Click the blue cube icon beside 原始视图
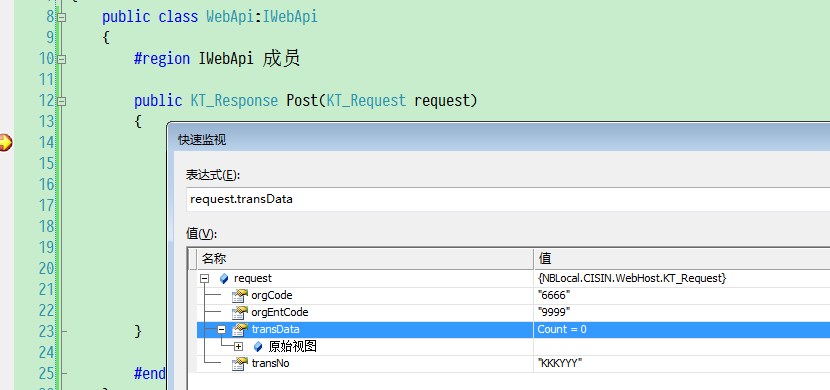This screenshot has width=830, height=390. pos(258,347)
